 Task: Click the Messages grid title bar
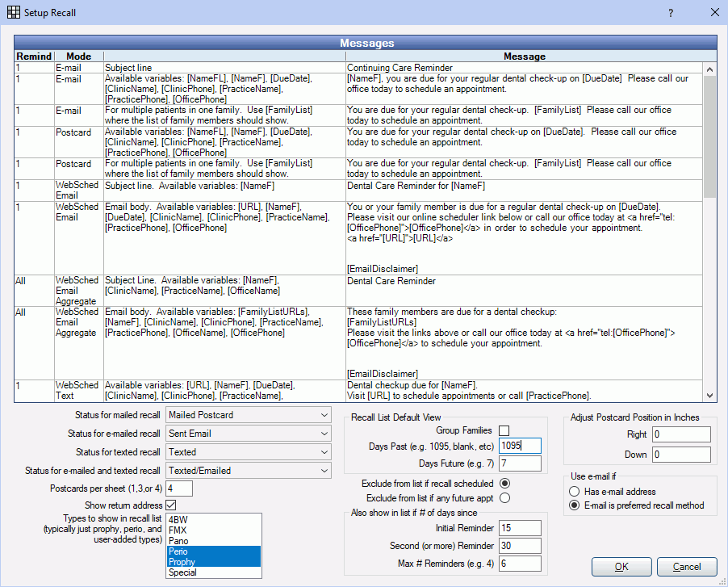[x=366, y=43]
